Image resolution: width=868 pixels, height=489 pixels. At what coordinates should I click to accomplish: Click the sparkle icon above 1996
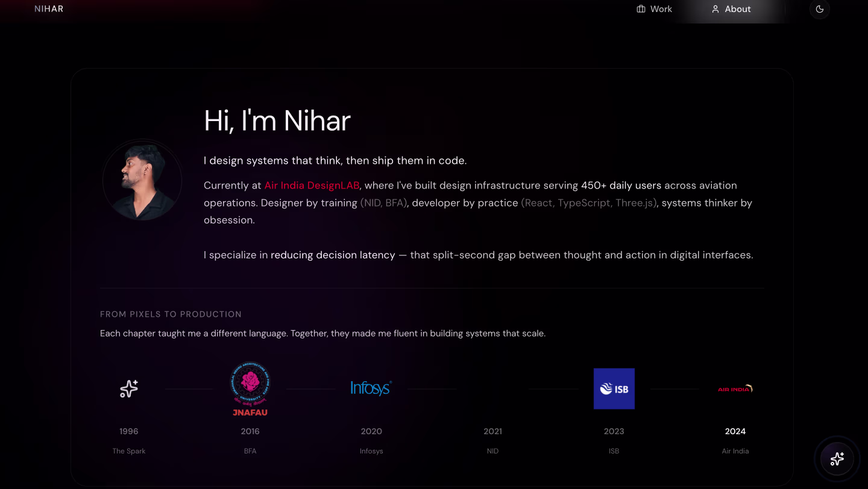point(128,389)
